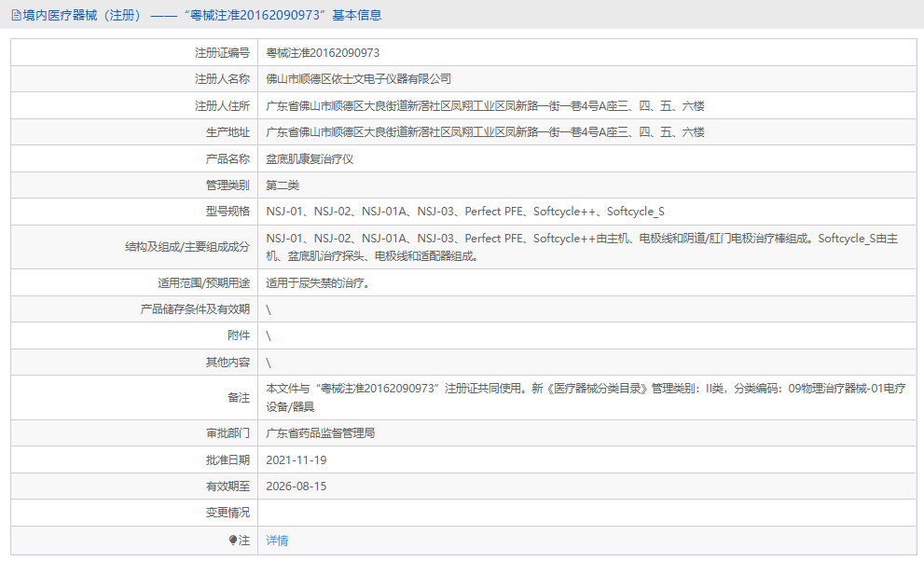Click the 生产地址 label
The image size is (924, 562).
tap(228, 132)
